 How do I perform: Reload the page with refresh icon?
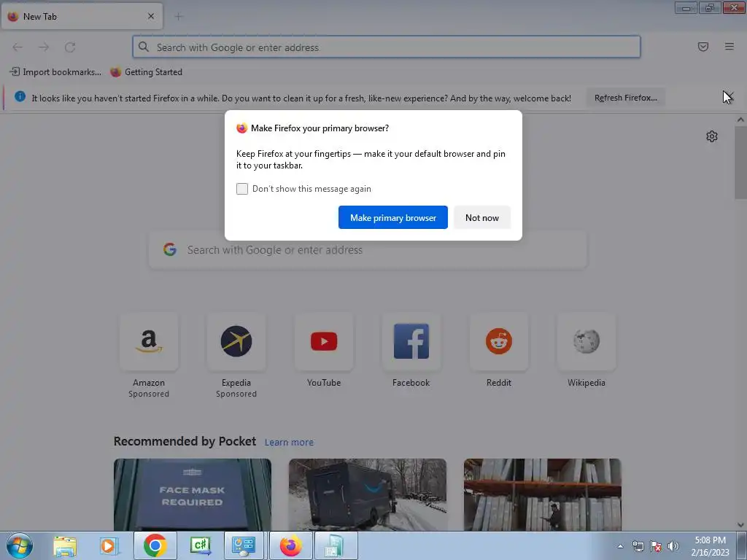pos(70,47)
